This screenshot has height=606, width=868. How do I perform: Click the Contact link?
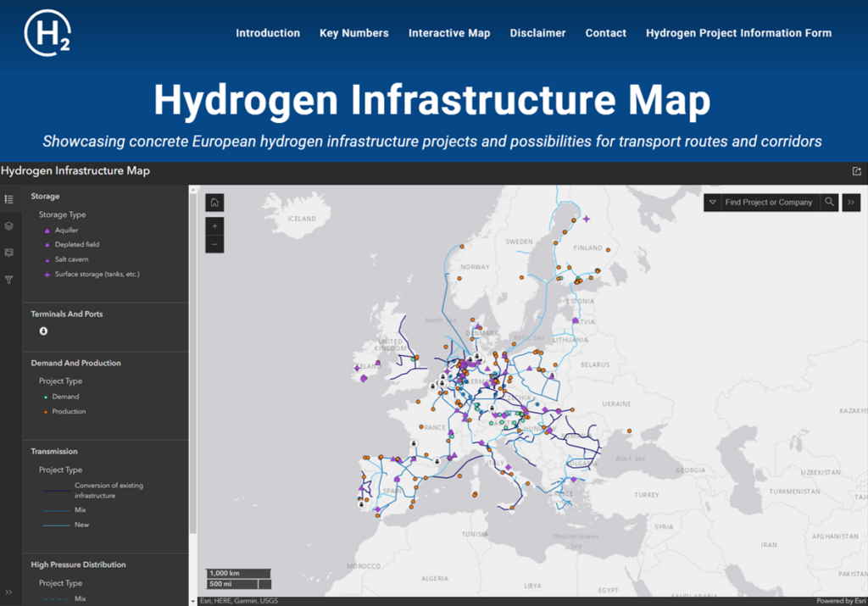click(605, 33)
